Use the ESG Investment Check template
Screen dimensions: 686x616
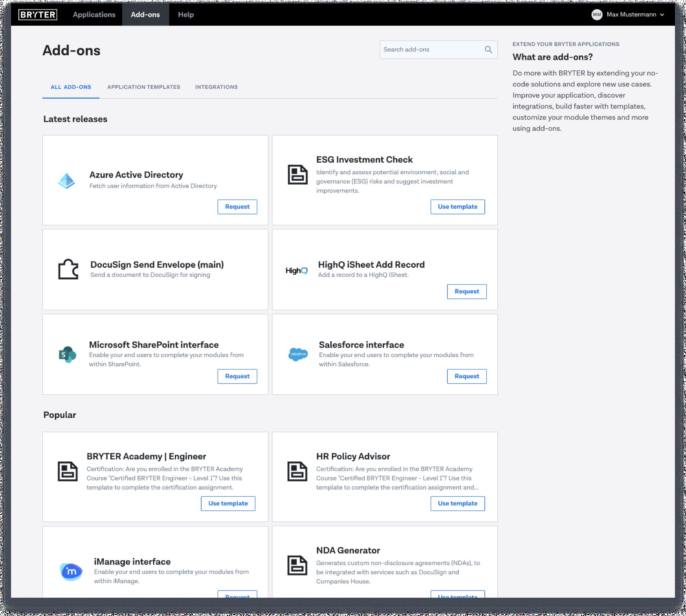pyautogui.click(x=457, y=207)
